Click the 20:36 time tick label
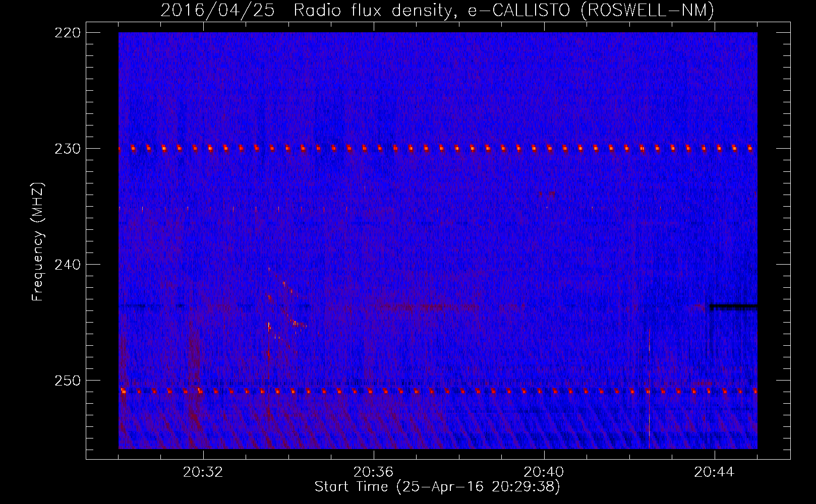Image resolution: width=816 pixels, height=504 pixels. coord(373,472)
